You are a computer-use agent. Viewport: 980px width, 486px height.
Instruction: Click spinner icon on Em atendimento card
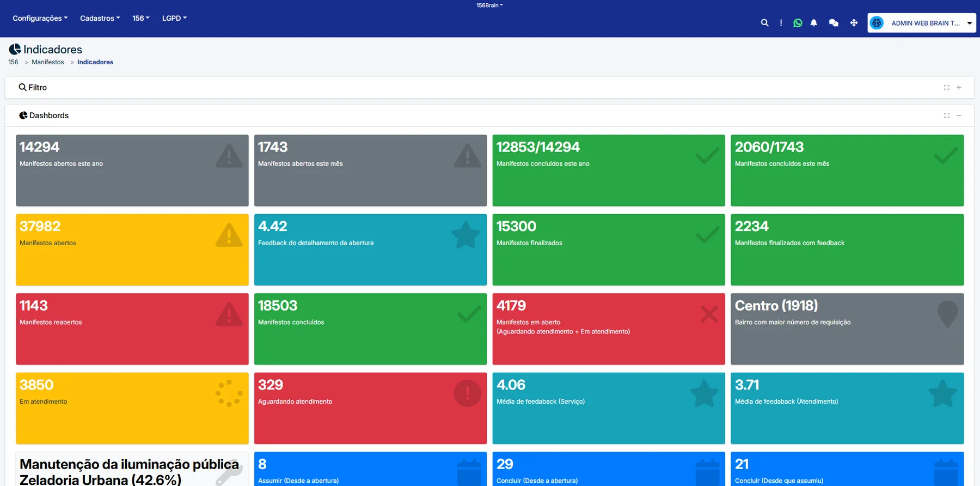click(229, 393)
